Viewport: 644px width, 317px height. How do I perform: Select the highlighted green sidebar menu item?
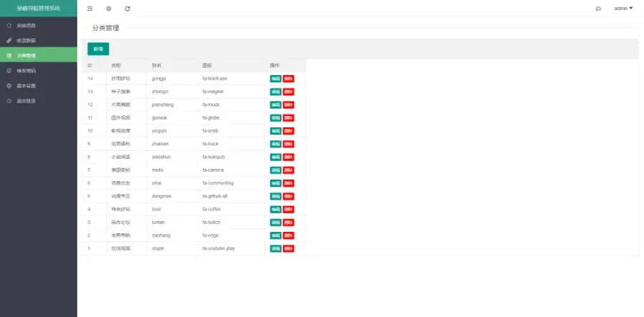(39, 54)
